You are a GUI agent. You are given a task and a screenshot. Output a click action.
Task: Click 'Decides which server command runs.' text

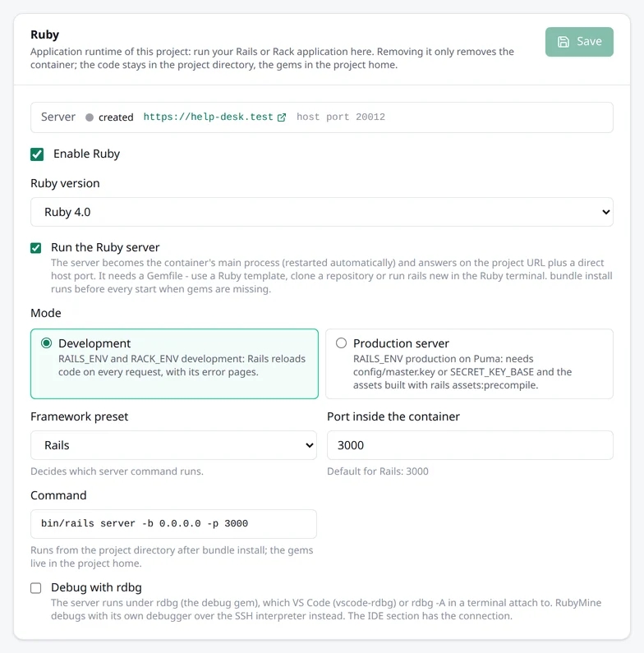117,471
